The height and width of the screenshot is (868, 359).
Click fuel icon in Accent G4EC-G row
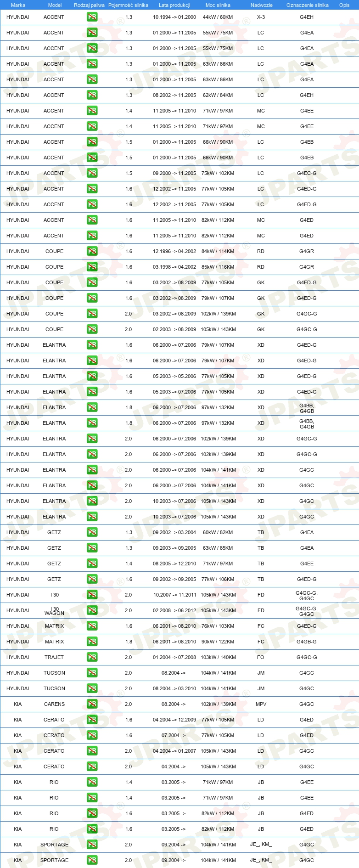click(92, 173)
